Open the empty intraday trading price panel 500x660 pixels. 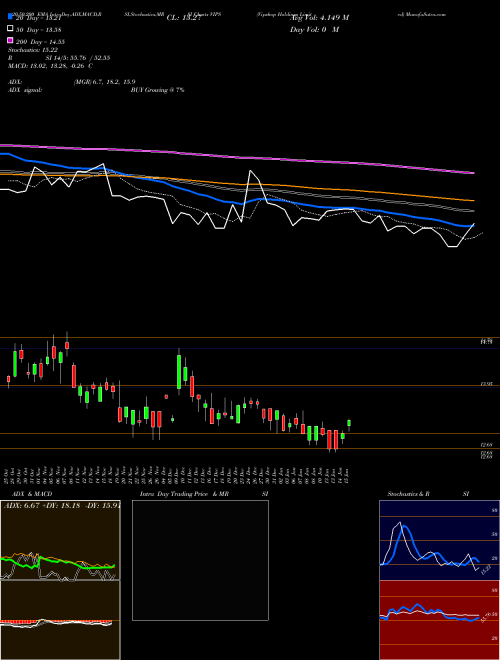point(200,560)
